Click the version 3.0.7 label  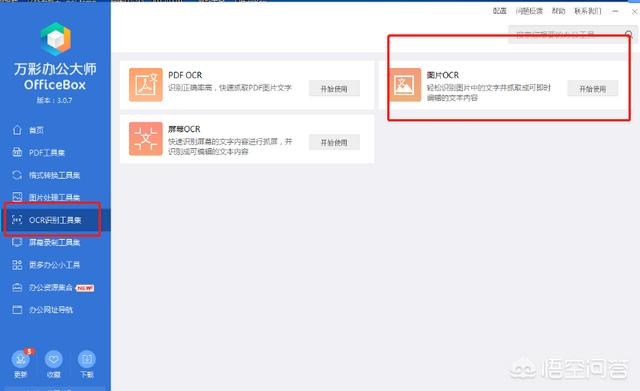pyautogui.click(x=54, y=100)
